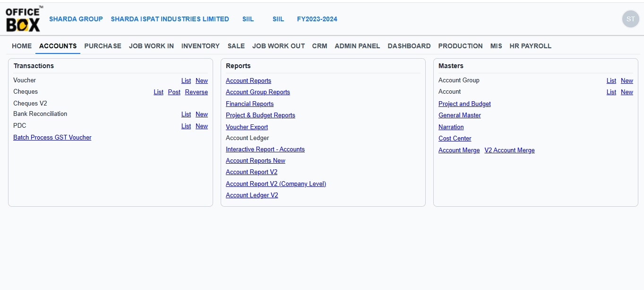The height and width of the screenshot is (290, 644).
Task: Click the Cheques V2 text
Action: 30,104
